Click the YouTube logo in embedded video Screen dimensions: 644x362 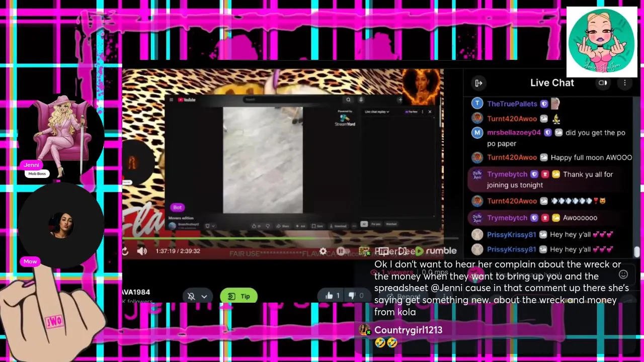coord(187,100)
